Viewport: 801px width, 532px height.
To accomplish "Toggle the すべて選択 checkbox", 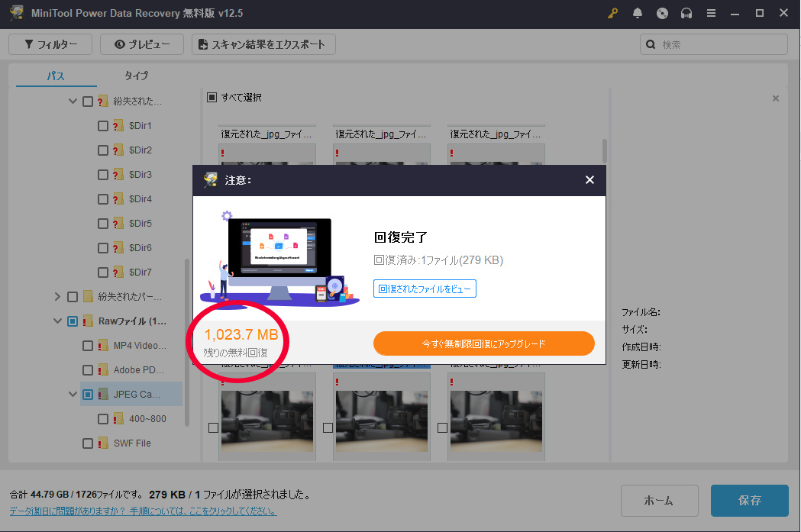I will 212,97.
